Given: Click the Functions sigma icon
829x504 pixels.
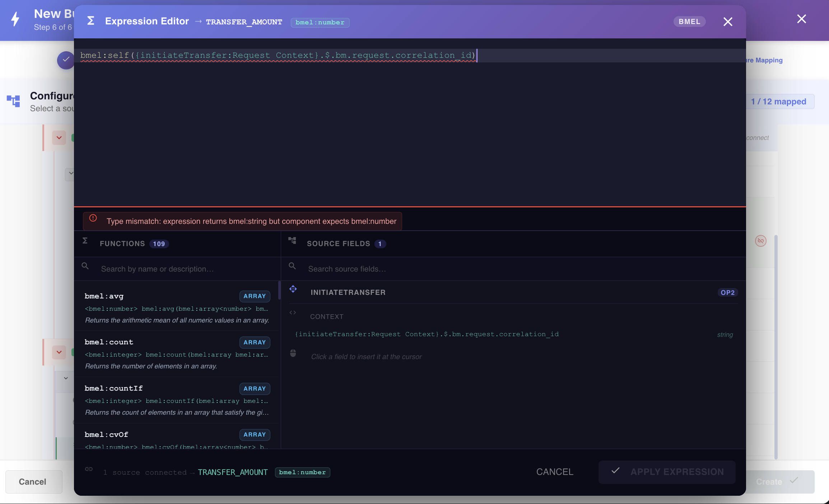Looking at the screenshot, I should [x=85, y=240].
